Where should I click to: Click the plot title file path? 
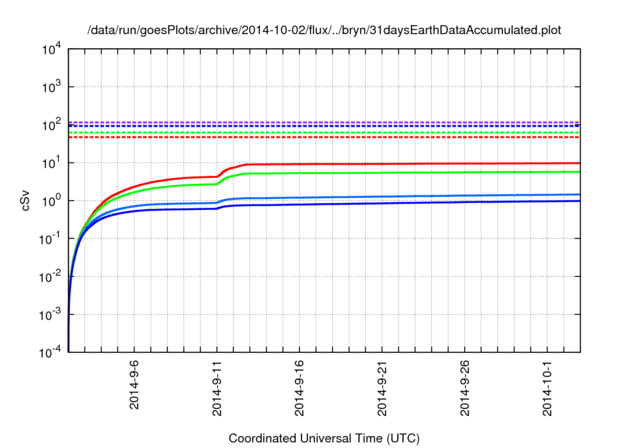324,30
